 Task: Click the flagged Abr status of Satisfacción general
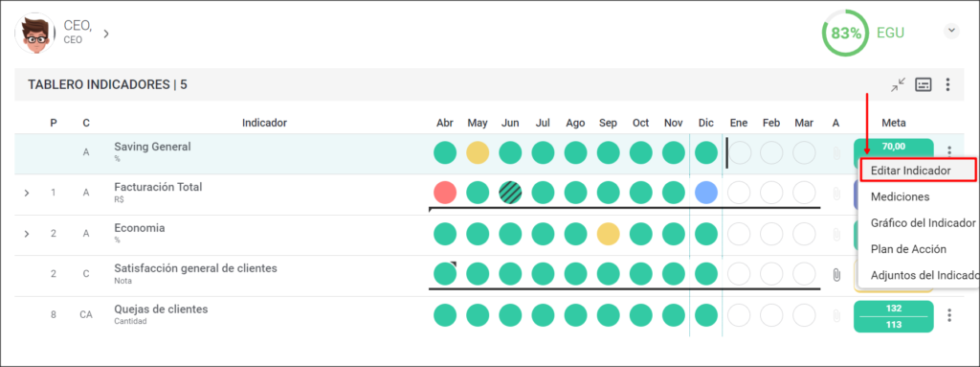[444, 274]
